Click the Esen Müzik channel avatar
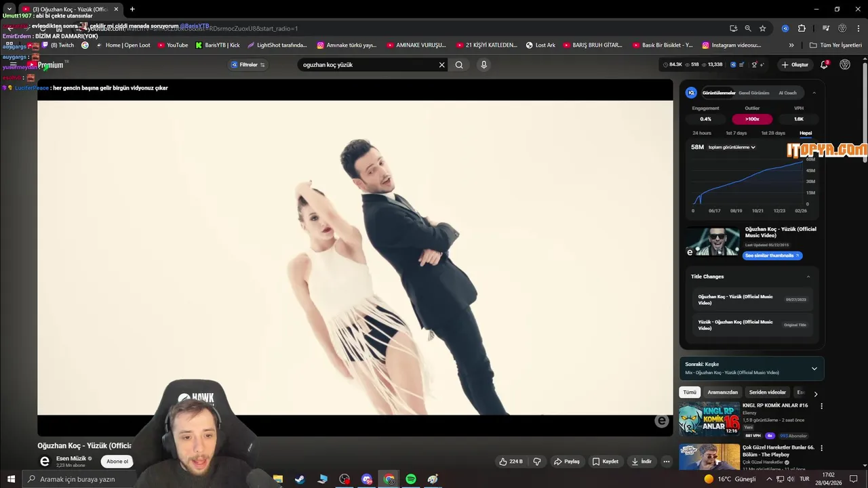 point(45,462)
